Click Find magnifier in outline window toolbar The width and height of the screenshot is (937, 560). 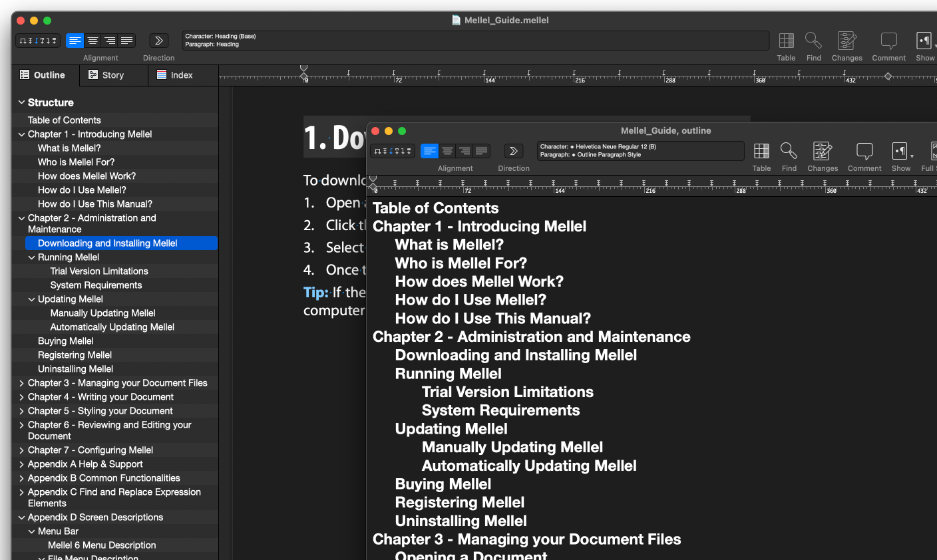click(x=789, y=151)
